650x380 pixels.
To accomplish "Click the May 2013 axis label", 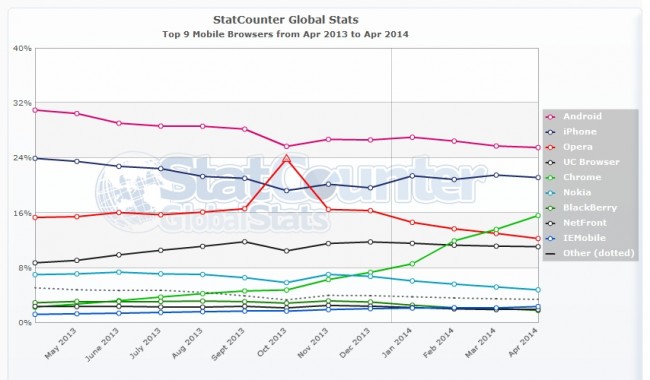I will (61, 343).
